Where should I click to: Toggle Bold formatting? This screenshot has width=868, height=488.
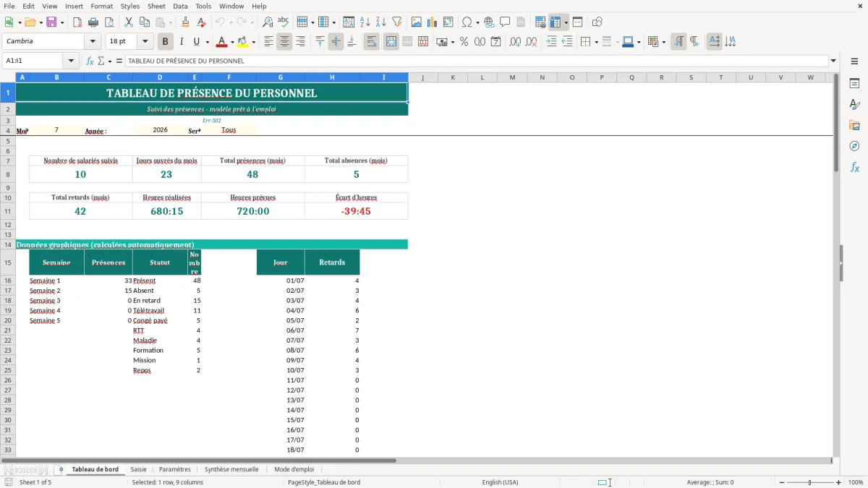166,42
